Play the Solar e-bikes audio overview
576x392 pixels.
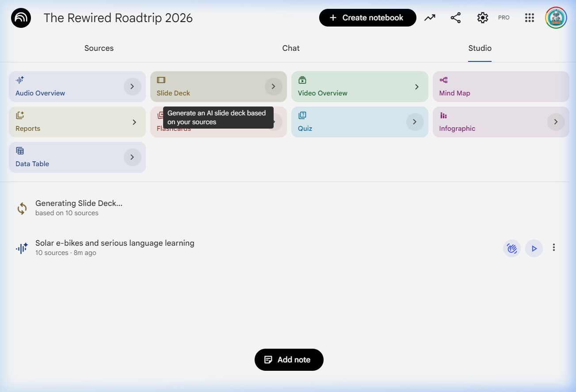coord(534,248)
